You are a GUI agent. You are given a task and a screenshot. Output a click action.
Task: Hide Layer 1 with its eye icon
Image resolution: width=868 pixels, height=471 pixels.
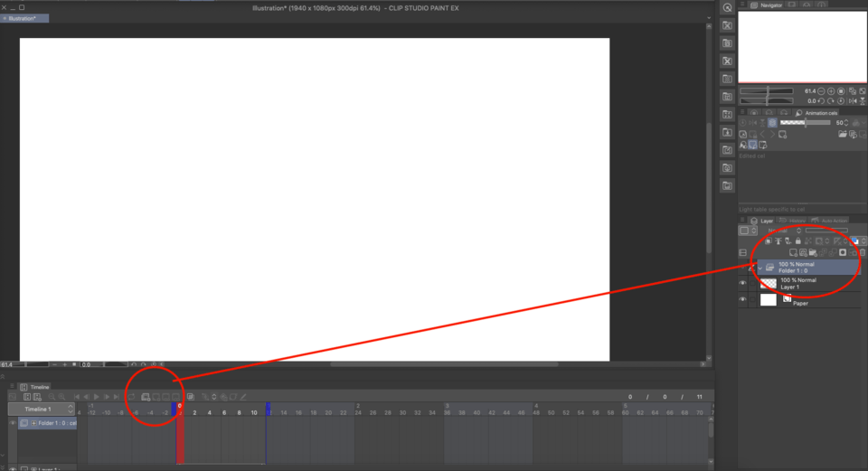743,283
